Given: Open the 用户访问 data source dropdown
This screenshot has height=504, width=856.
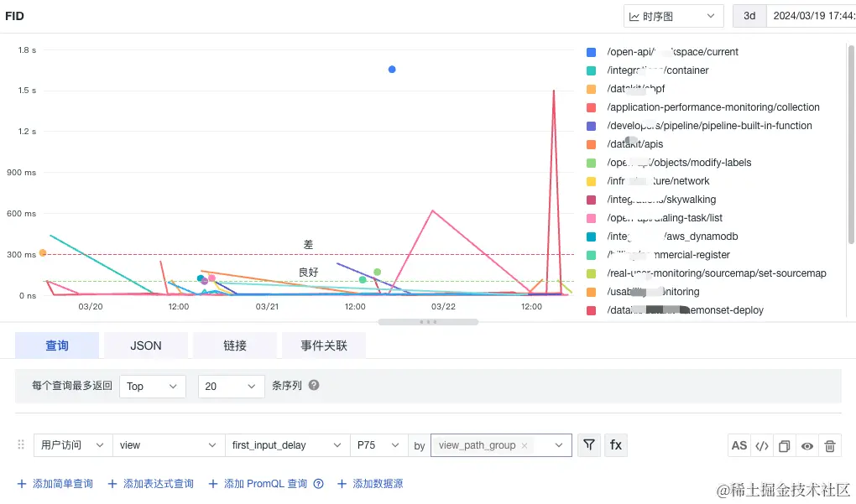Looking at the screenshot, I should [73, 445].
